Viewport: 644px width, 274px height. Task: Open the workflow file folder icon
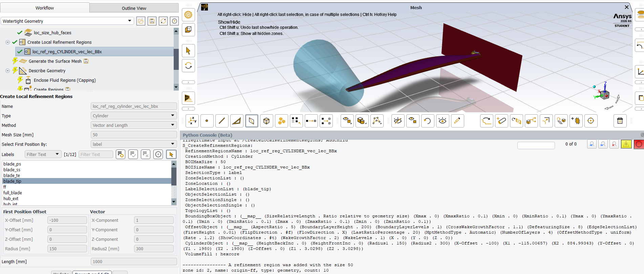[141, 21]
